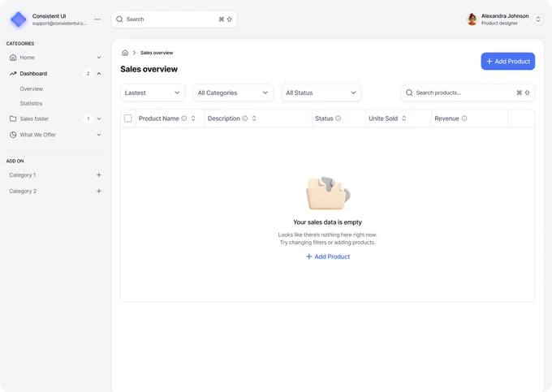The height and width of the screenshot is (392, 552).
Task: Click plus icon next to Category 1
Action: 99,174
